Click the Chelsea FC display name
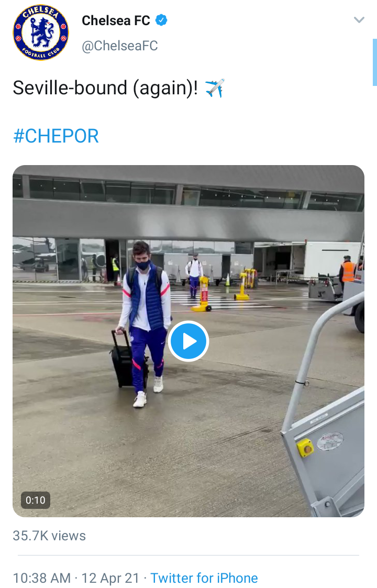Viewport: 377px width, 588px height. click(116, 20)
